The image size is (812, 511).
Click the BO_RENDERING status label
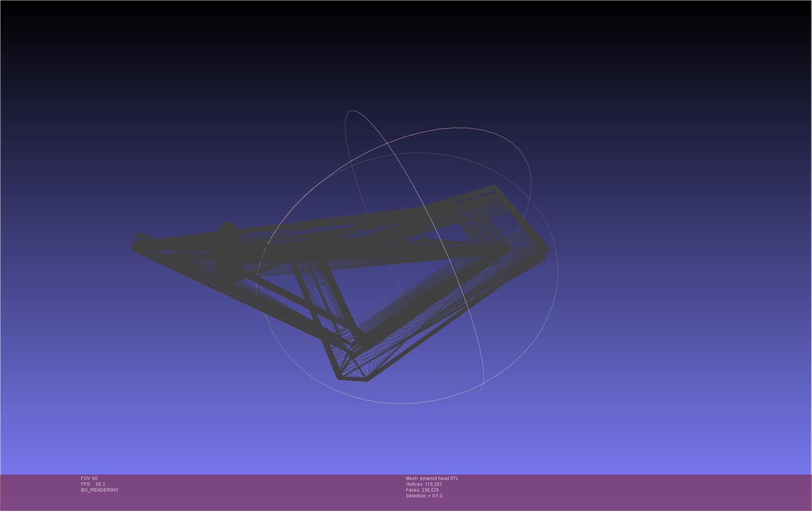(x=100, y=490)
